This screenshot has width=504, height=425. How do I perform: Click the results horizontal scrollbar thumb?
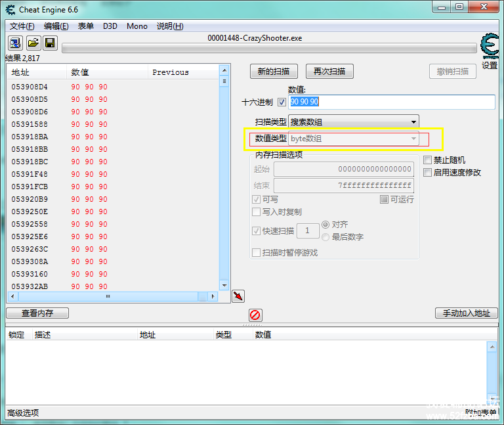tap(108, 297)
